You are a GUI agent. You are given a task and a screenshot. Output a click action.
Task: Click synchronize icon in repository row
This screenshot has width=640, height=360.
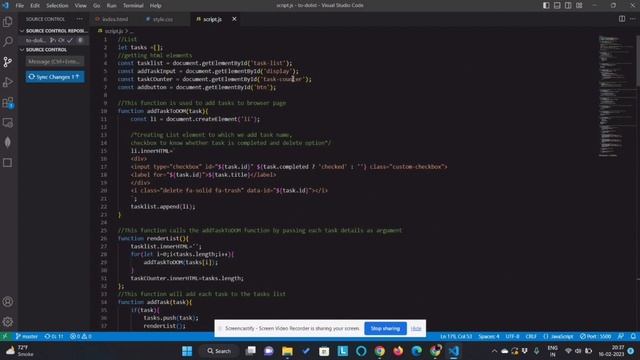tap(61, 40)
